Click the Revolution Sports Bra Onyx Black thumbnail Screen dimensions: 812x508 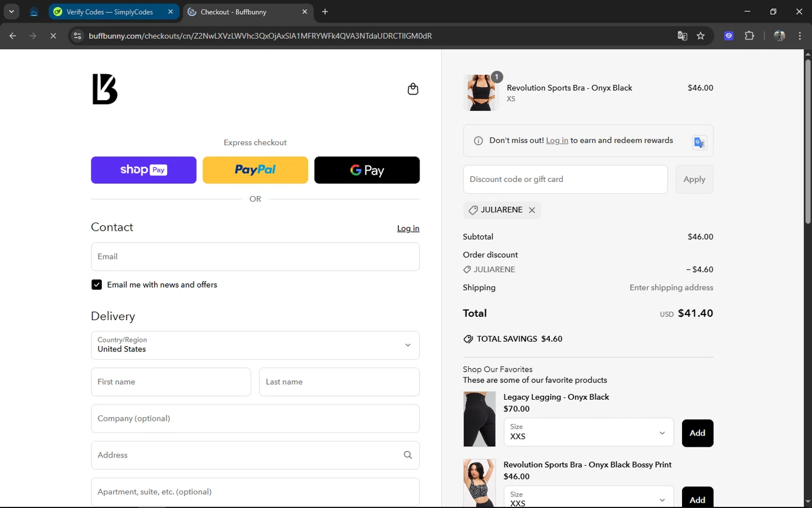coord(481,93)
